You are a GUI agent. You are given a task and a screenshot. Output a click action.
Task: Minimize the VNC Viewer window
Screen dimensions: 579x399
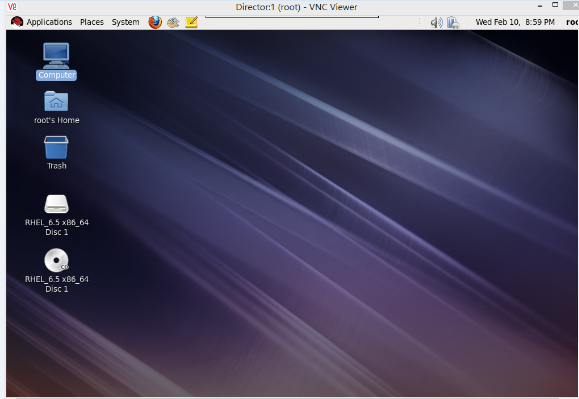click(540, 6)
